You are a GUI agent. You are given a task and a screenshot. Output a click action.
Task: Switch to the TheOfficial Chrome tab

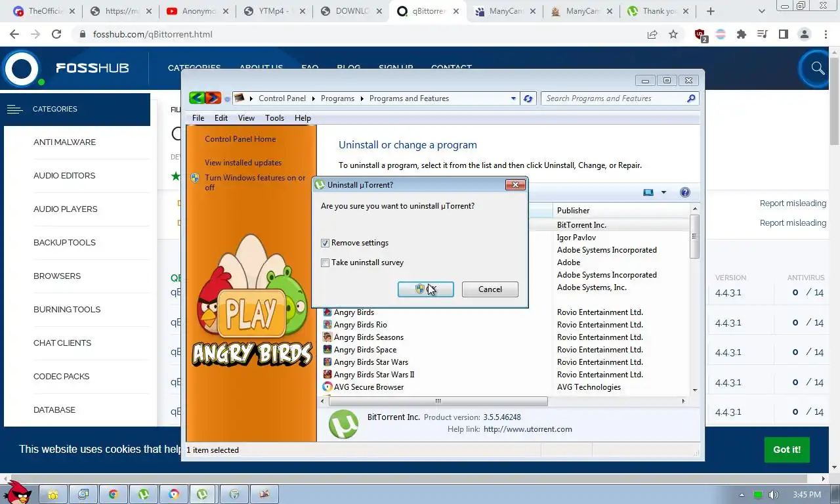pos(45,11)
